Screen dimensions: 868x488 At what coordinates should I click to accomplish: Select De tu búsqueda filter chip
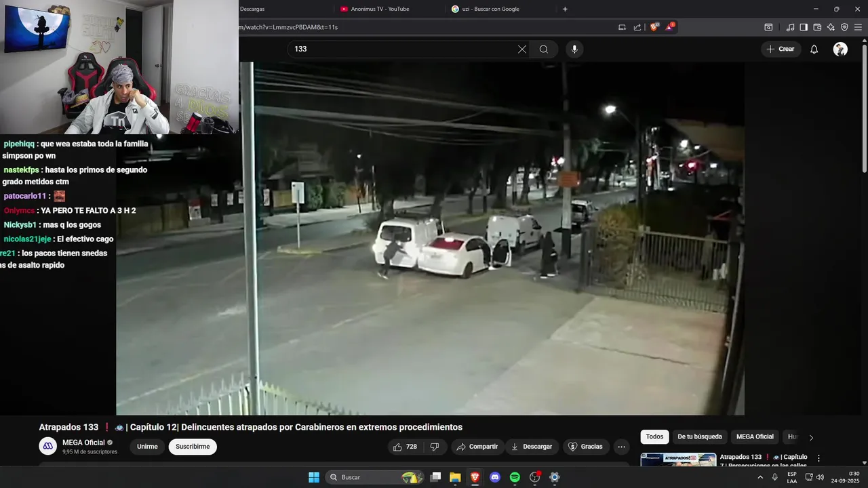pos(700,437)
